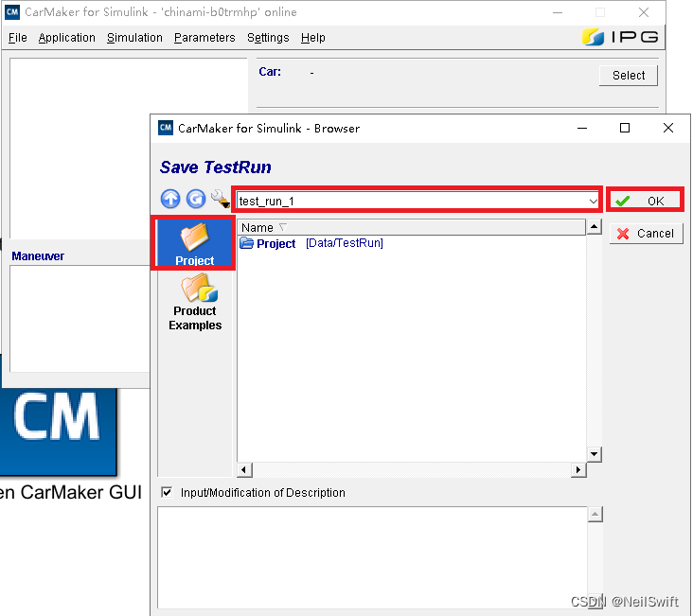The height and width of the screenshot is (616, 693).
Task: Maximize the Browser dialog window
Action: coord(625,128)
